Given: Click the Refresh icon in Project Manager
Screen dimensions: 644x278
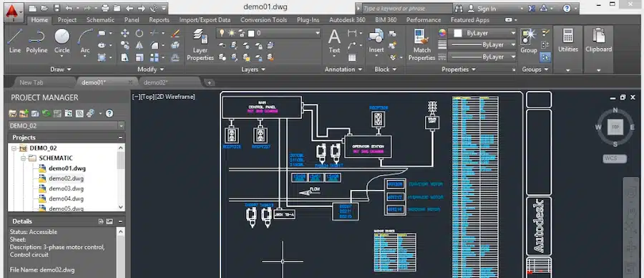Looking at the screenshot, I should 47,113.
